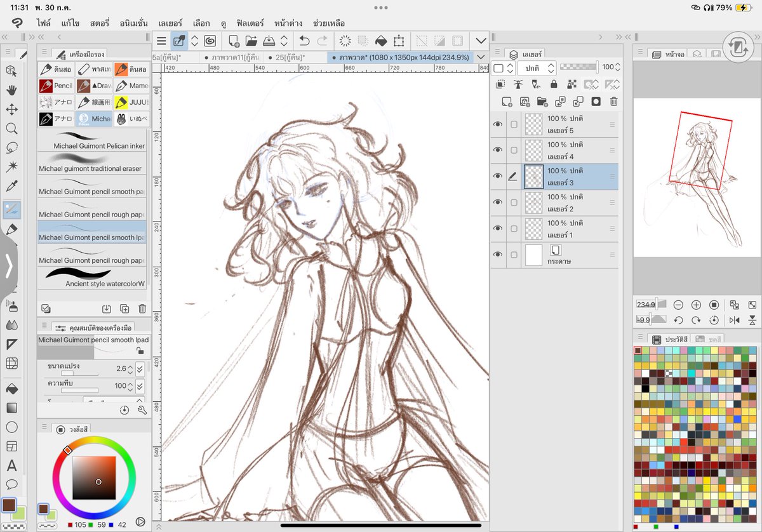The width and height of the screenshot is (762, 532).
Task: Select Ancient style watercolor brush
Action: [92, 277]
